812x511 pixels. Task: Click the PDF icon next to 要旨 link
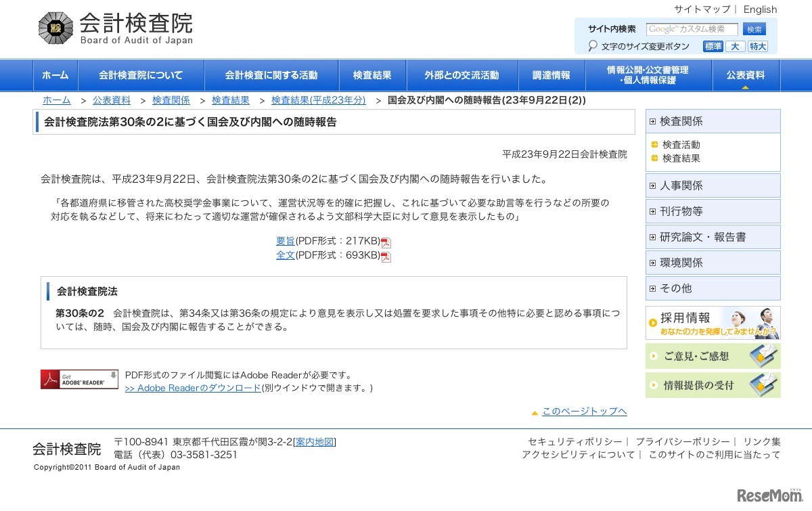coord(386,242)
